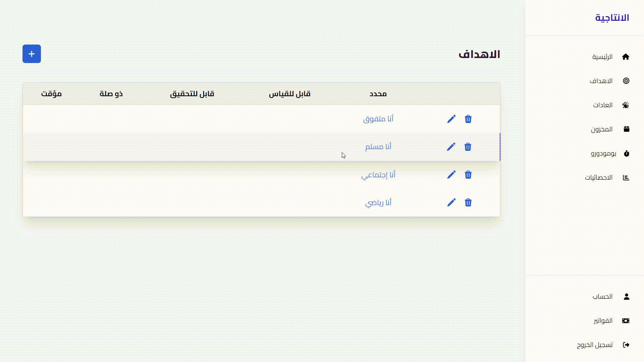Screen dimensions: 644x362
Task: Edit the goal أنا متفوق
Action: [452, 119]
